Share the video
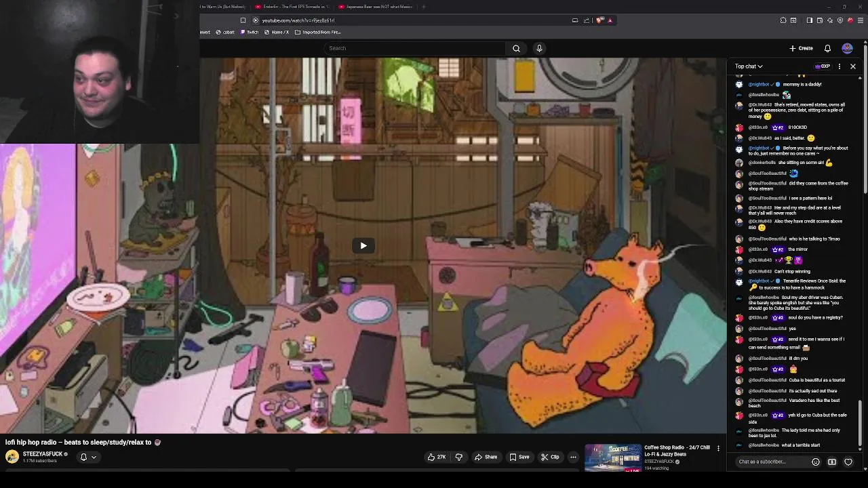The image size is (868, 488). 486,457
